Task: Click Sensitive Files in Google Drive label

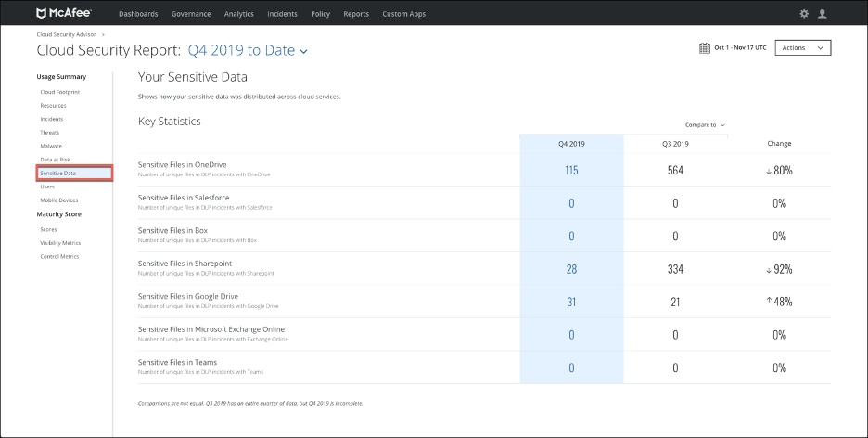Action: tap(188, 296)
